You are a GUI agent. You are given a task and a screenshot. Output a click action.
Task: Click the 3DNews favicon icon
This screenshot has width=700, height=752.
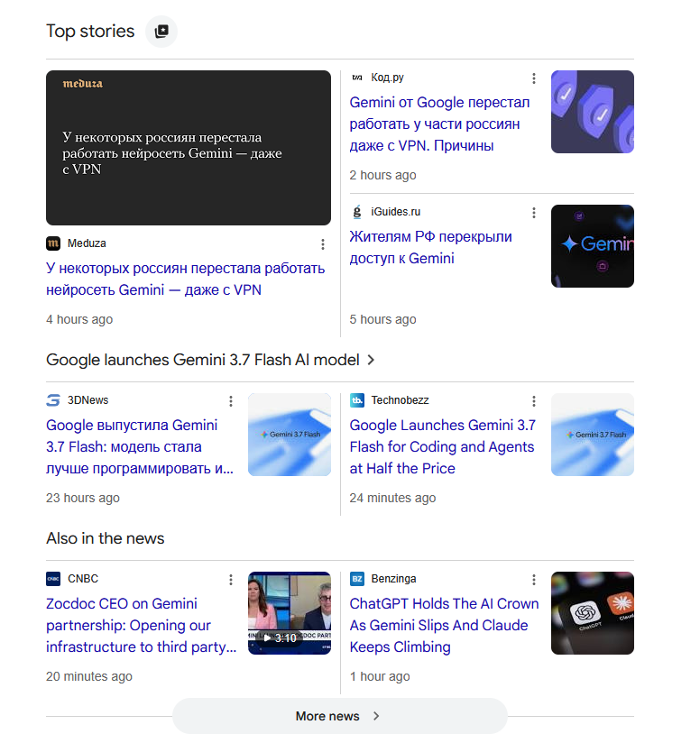tap(53, 400)
